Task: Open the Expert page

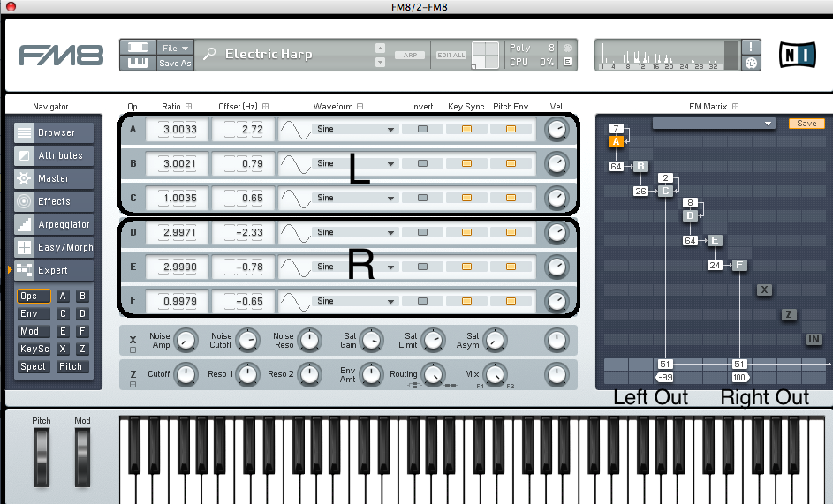Action: pos(54,270)
